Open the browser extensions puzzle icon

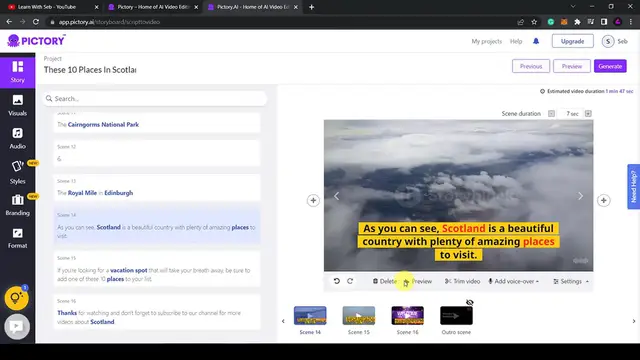577,22
